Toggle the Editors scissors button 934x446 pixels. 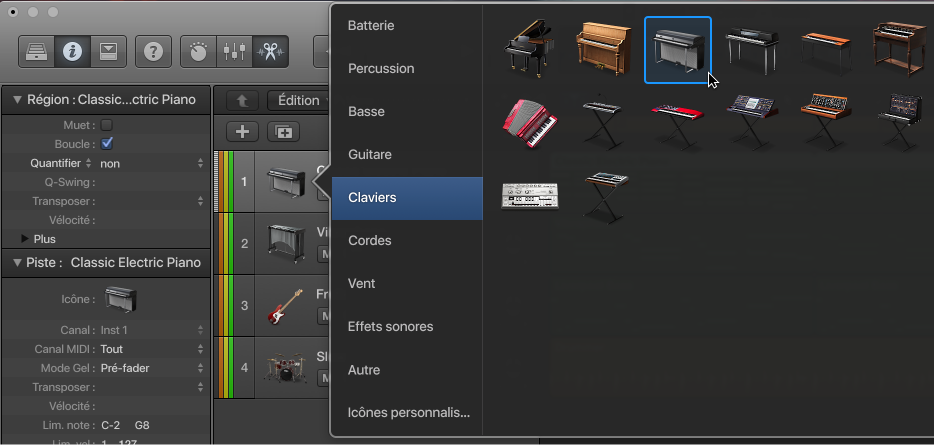click(270, 51)
